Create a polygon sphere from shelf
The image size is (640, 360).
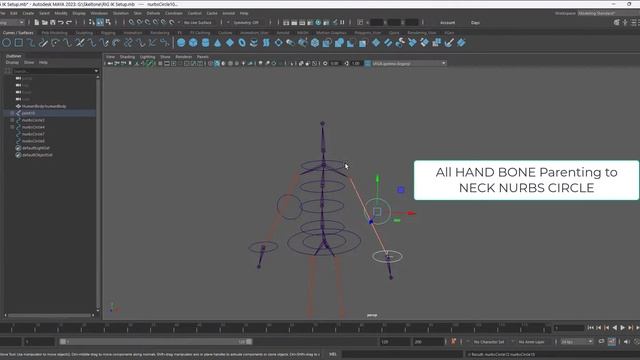(x=181, y=42)
